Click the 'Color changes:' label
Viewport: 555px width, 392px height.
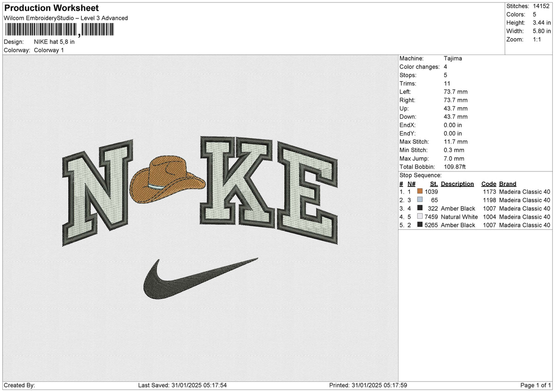[419, 67]
